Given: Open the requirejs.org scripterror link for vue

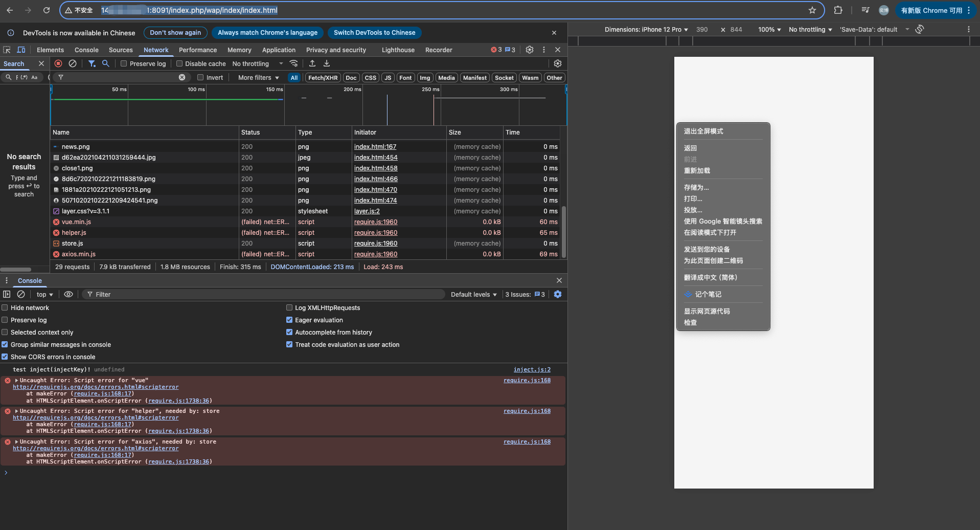Looking at the screenshot, I should point(96,387).
